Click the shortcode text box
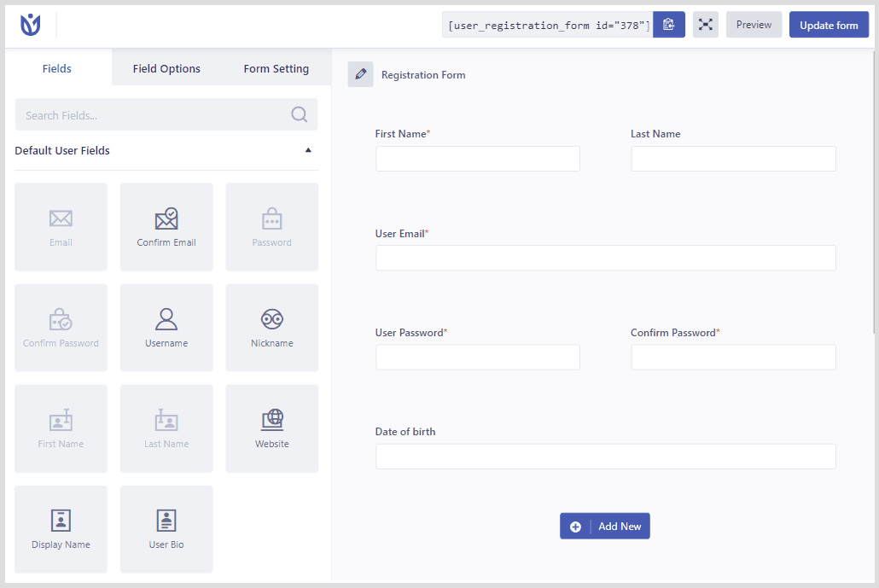 tap(548, 25)
